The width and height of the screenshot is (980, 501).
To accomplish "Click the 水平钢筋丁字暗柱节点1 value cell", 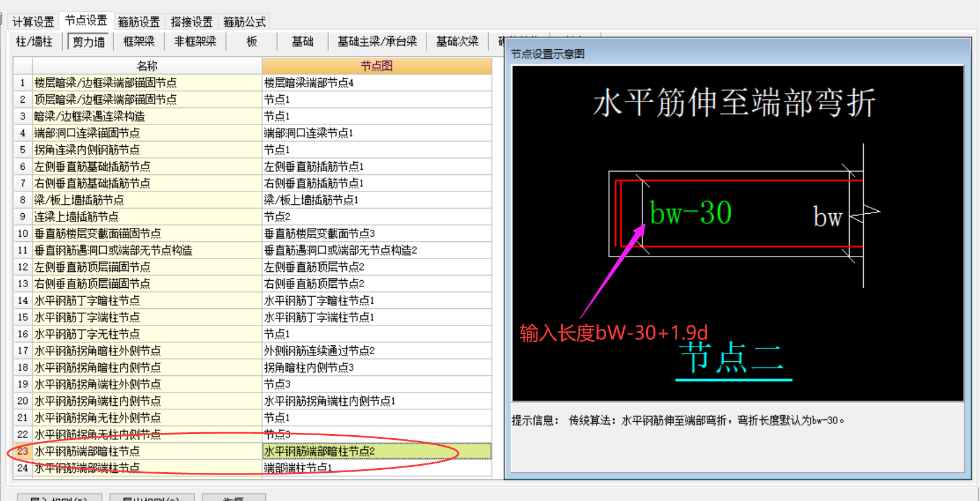I will [x=377, y=300].
